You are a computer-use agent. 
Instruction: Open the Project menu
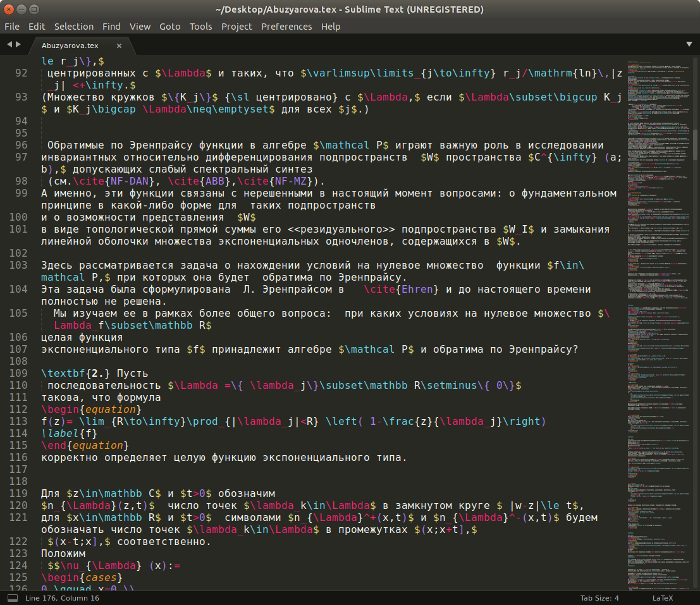(x=236, y=27)
